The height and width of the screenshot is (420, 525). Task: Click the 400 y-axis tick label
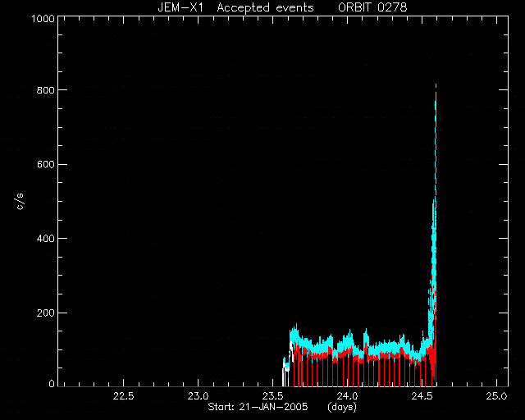click(46, 239)
